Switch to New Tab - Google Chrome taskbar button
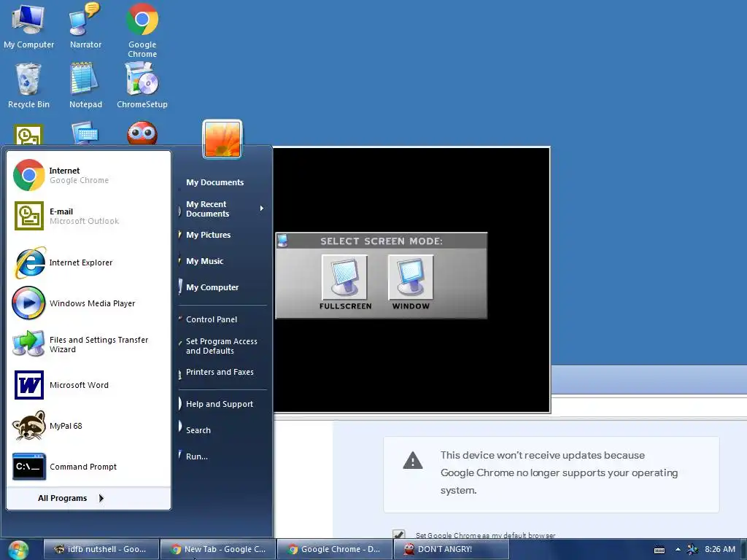 218,549
